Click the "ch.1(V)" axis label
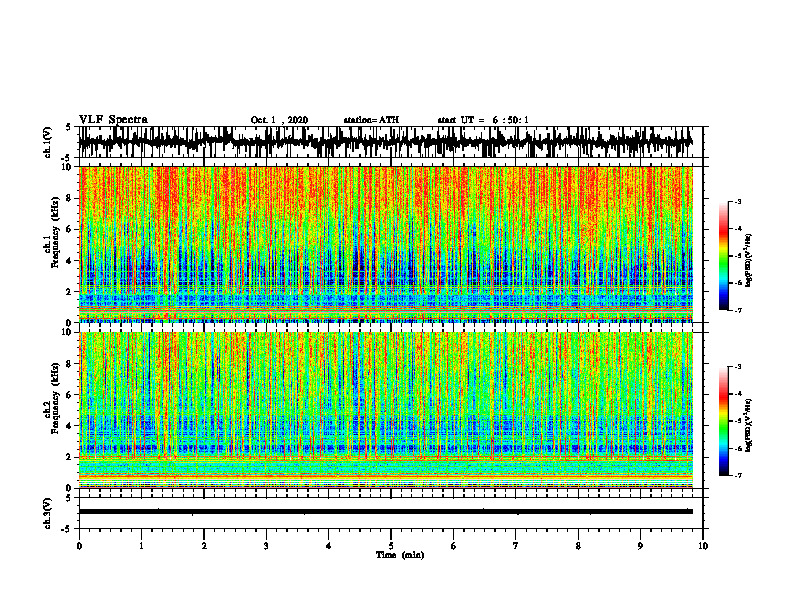This screenshot has width=792, height=612. tap(48, 142)
